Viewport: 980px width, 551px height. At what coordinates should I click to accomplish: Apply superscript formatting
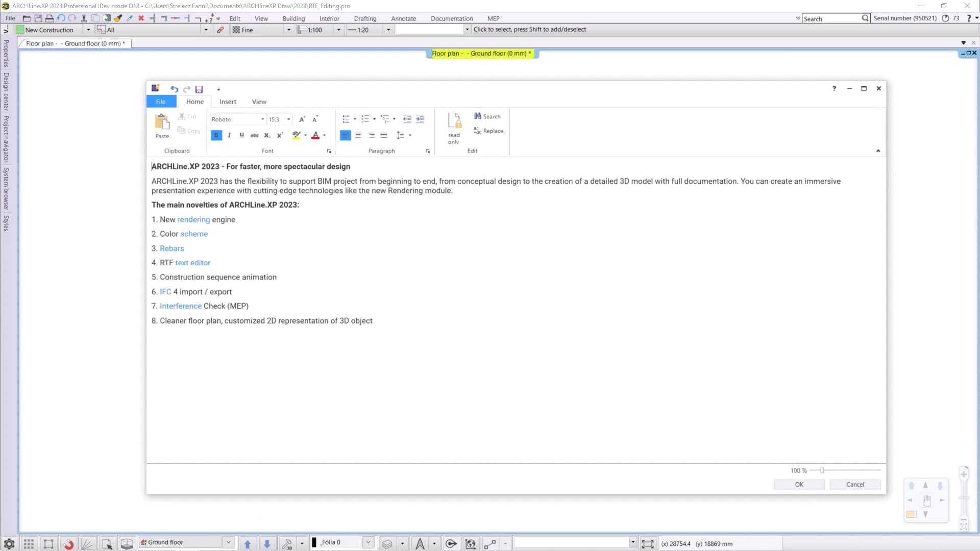point(280,135)
